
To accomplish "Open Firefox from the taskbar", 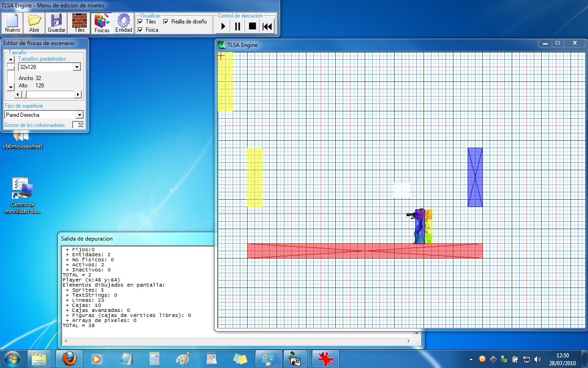I will [x=69, y=359].
